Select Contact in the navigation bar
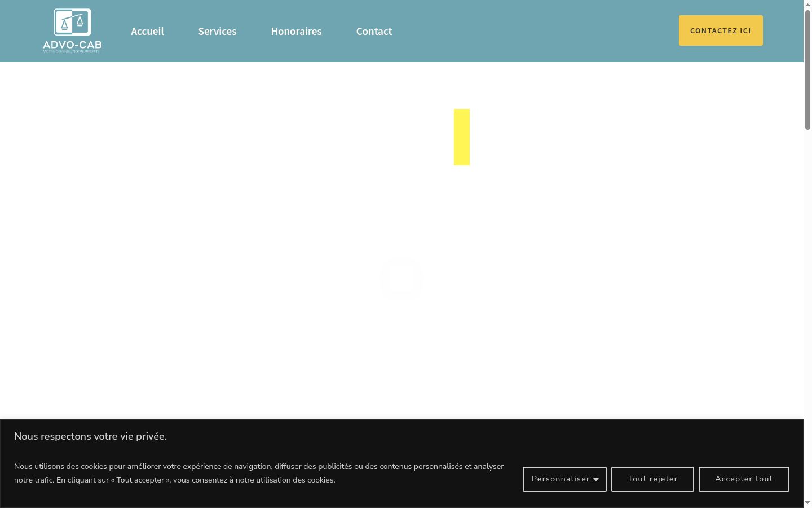812x508 pixels. pos(374,31)
